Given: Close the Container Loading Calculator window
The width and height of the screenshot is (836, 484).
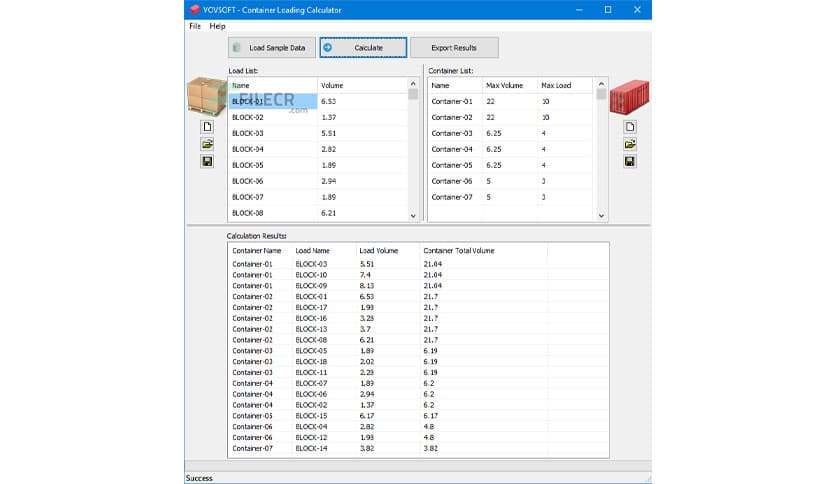Looking at the screenshot, I should coord(637,10).
